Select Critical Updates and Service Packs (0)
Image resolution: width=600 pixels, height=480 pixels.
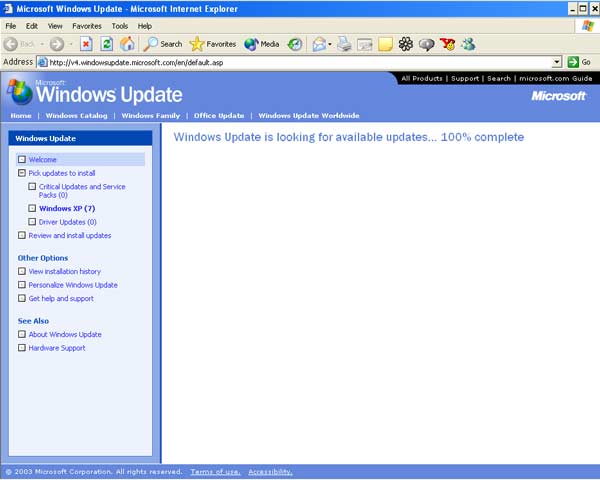point(82,191)
